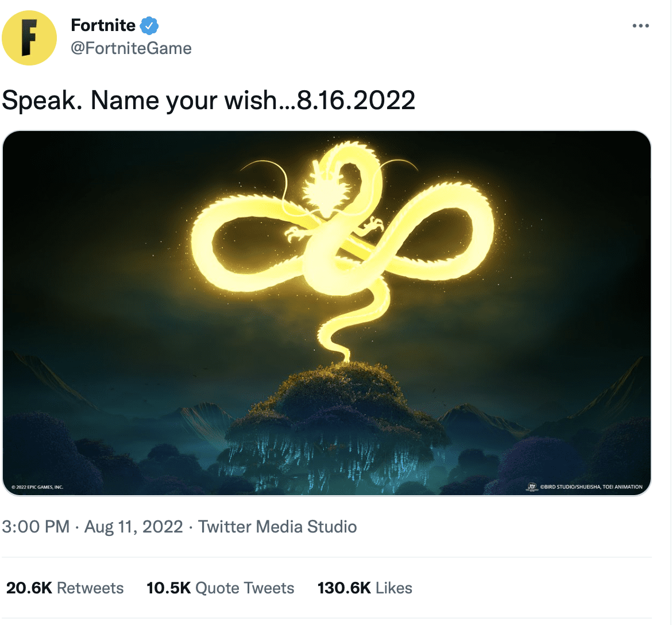Click the blue verified checkmark badge

point(149,26)
